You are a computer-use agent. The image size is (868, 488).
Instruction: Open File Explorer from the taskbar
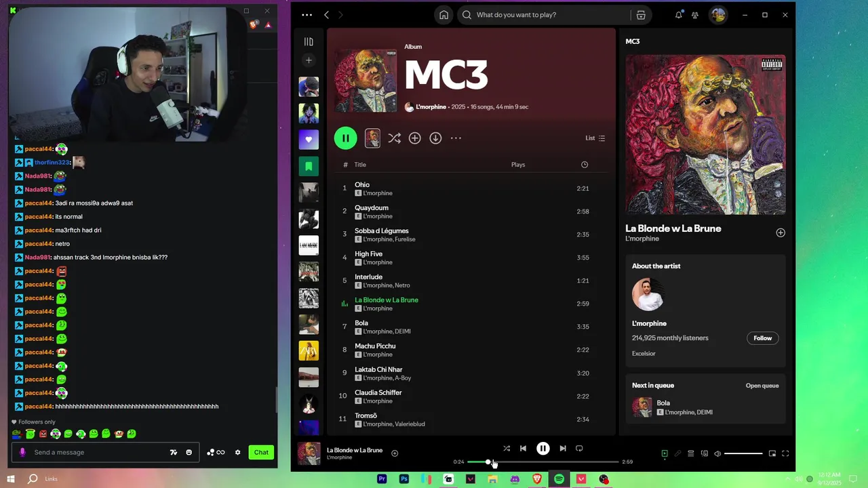tap(492, 479)
